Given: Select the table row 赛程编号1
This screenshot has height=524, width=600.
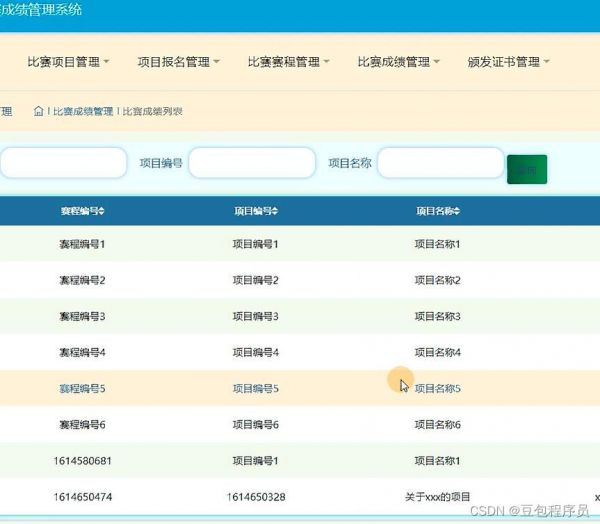Looking at the screenshot, I should [x=82, y=244].
